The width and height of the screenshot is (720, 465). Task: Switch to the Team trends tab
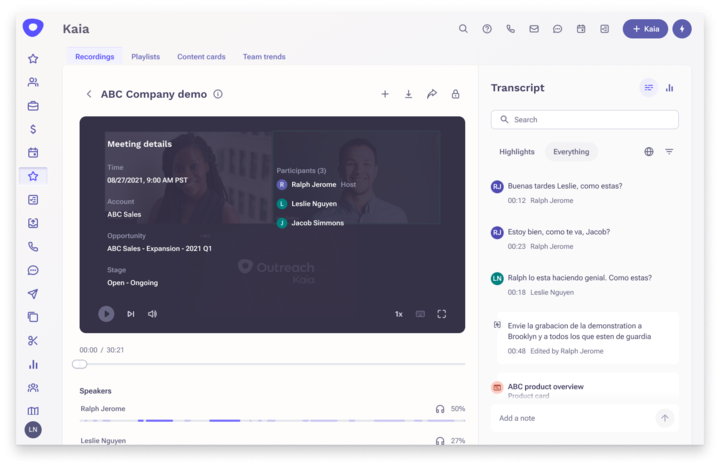pyautogui.click(x=264, y=56)
